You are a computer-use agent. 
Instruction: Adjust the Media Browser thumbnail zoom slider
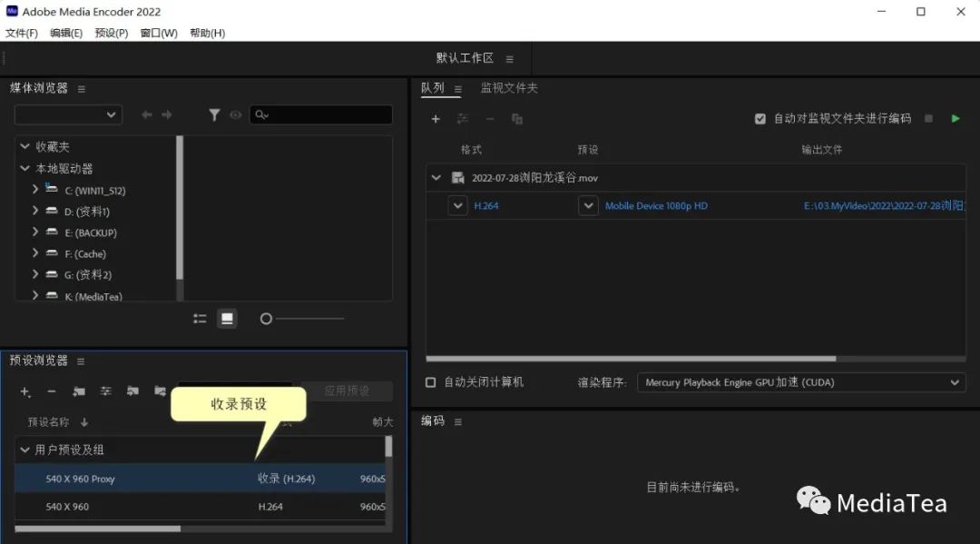pyautogui.click(x=266, y=319)
